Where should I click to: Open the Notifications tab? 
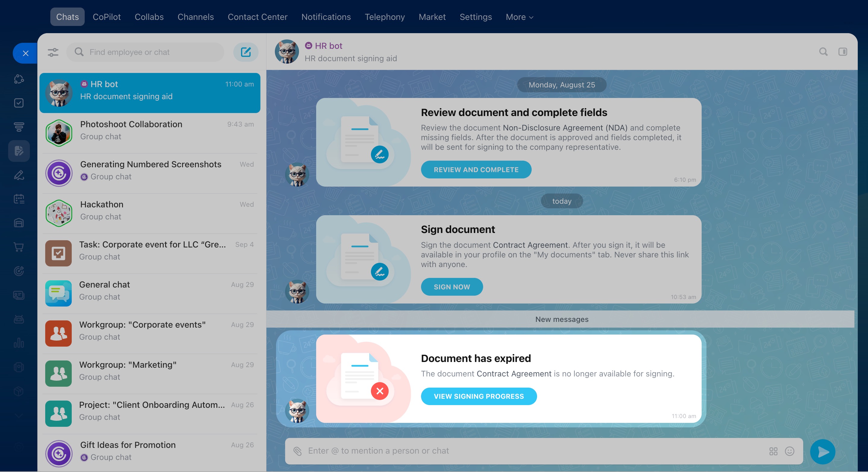coord(326,17)
